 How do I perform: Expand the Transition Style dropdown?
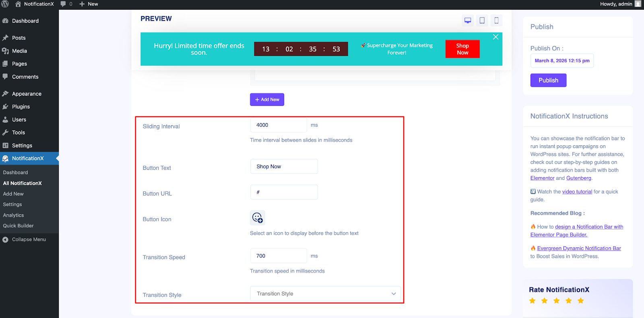[x=326, y=294]
